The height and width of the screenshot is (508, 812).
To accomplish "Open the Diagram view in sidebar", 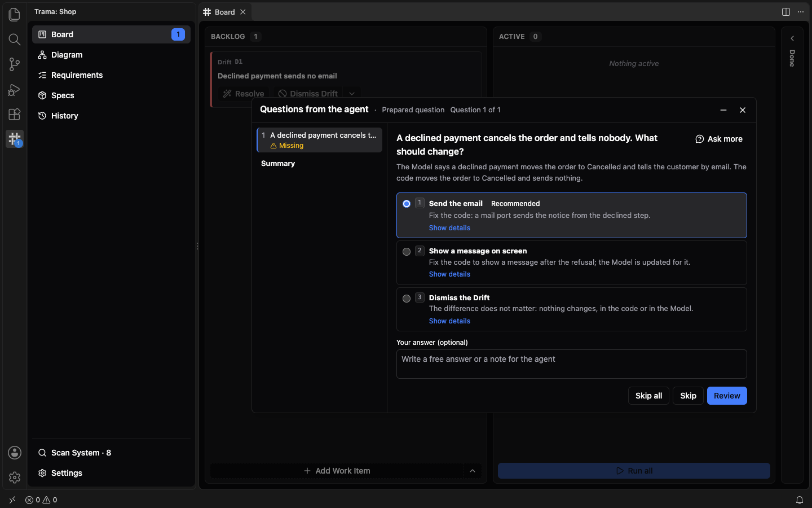I will tap(111, 55).
